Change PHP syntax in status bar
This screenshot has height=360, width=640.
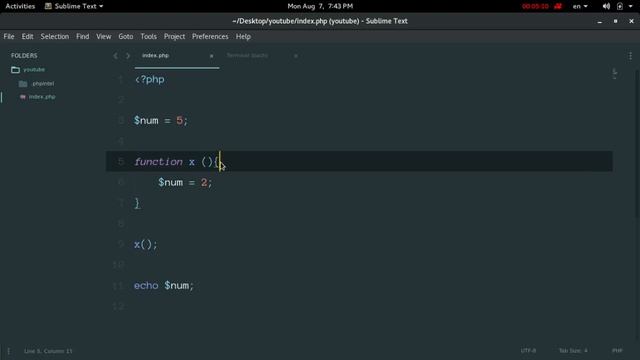617,351
